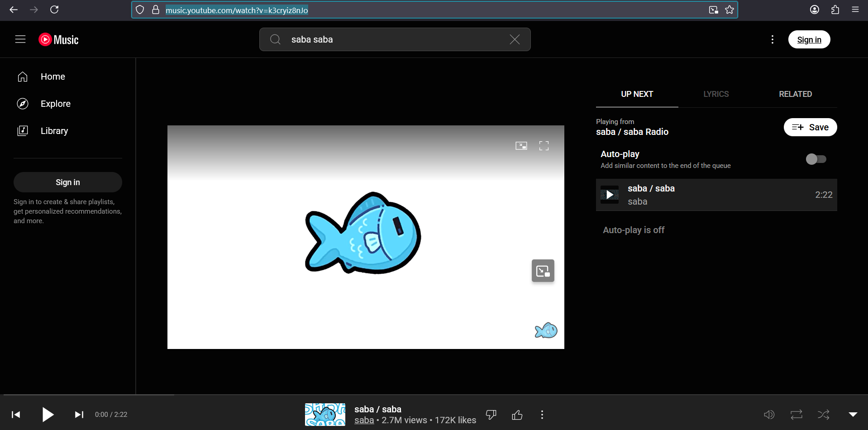The width and height of the screenshot is (868, 430).
Task: Click the volume speaker icon
Action: pyautogui.click(x=769, y=415)
